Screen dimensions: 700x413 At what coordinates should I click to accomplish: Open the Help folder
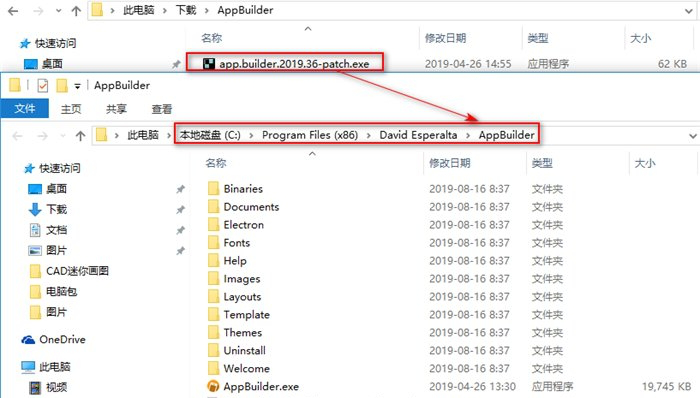[x=235, y=260]
